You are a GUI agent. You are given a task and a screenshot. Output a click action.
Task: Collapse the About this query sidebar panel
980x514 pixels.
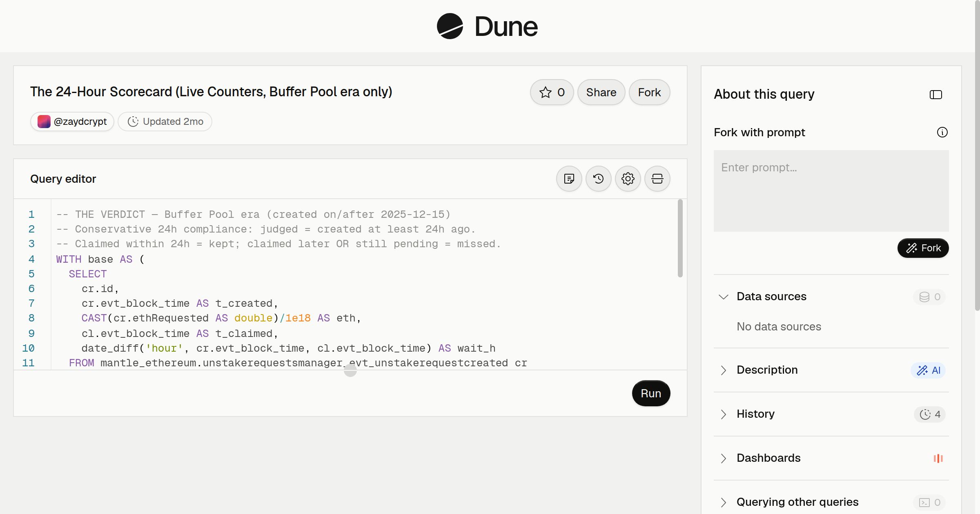coord(935,95)
